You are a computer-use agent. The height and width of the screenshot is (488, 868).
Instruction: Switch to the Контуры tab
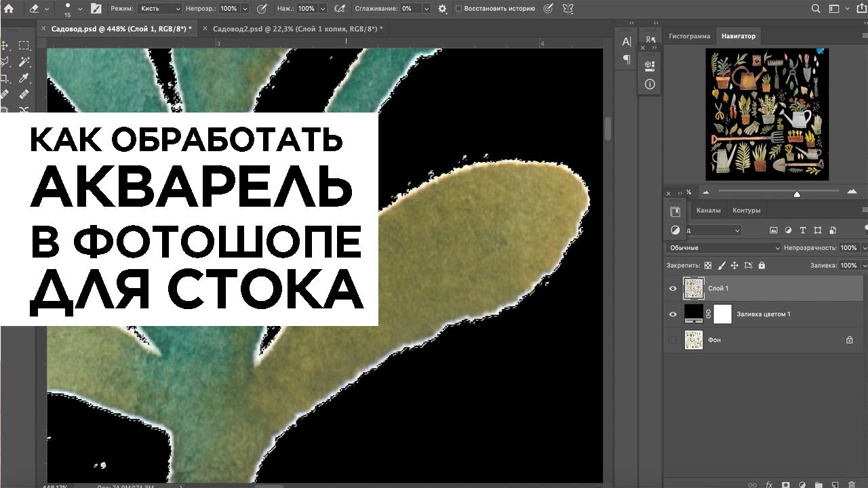coord(747,210)
